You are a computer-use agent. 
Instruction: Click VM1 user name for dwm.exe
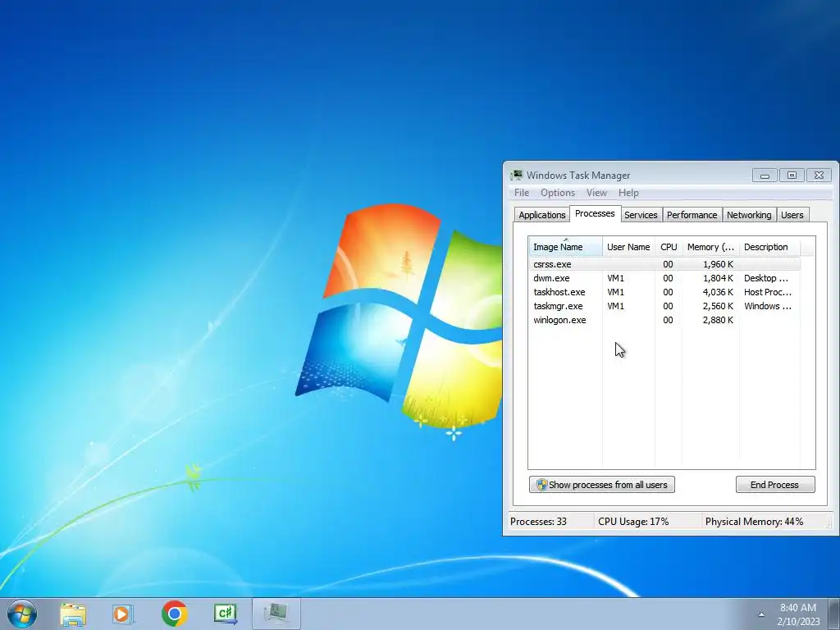click(x=615, y=278)
